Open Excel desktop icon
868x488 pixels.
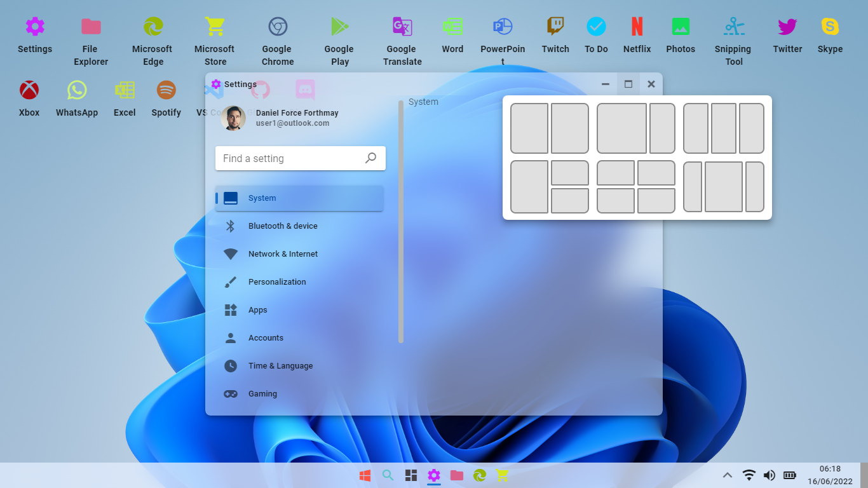coord(125,99)
